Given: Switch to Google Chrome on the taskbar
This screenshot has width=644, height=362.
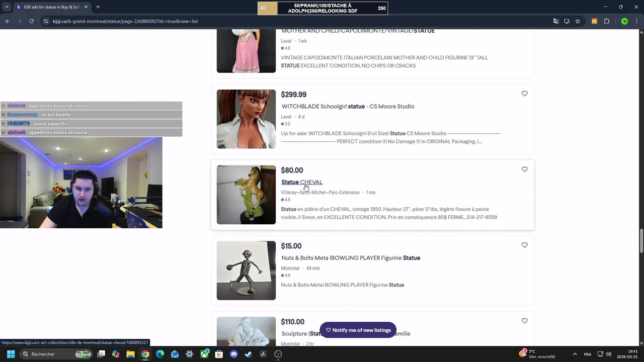Looking at the screenshot, I should click(145, 354).
